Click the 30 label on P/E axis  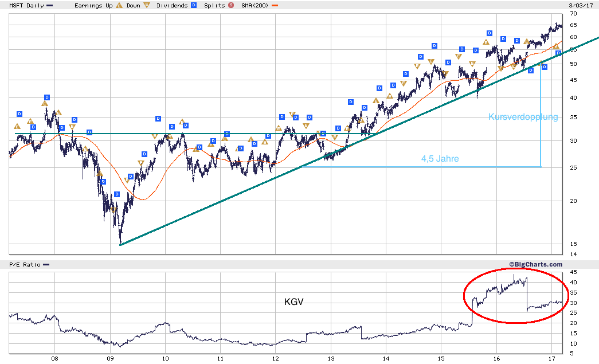(573, 303)
